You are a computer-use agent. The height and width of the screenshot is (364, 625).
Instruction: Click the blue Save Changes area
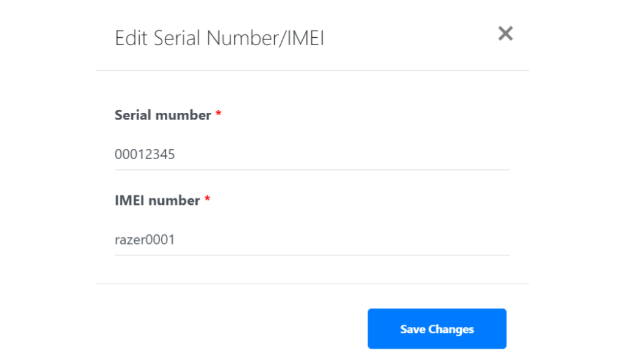[x=436, y=329]
